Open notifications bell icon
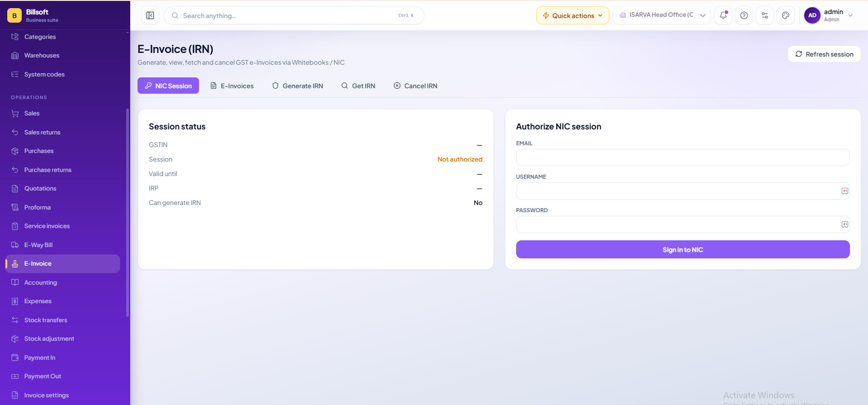 click(723, 15)
